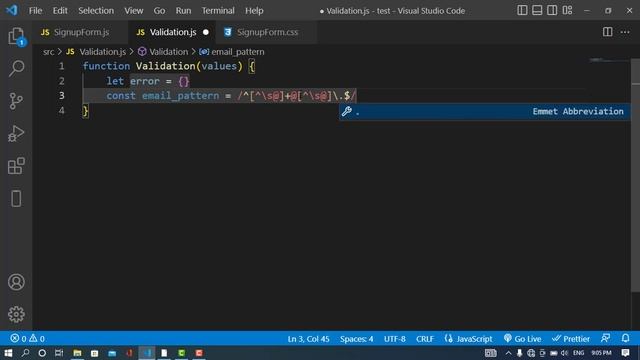Screen dimensions: 640x360
Task: Click the error variable on line 2
Action: pos(144,81)
